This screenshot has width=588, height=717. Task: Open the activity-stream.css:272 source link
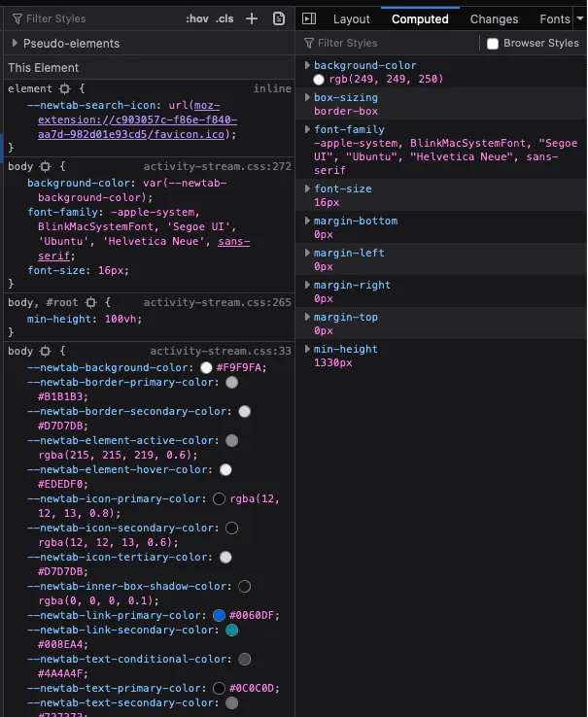click(x=217, y=167)
